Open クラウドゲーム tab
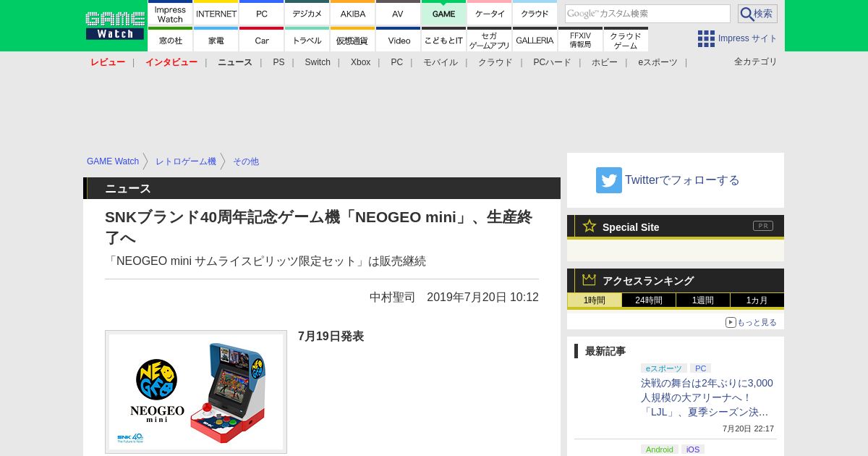This screenshot has width=868, height=456. [x=626, y=40]
